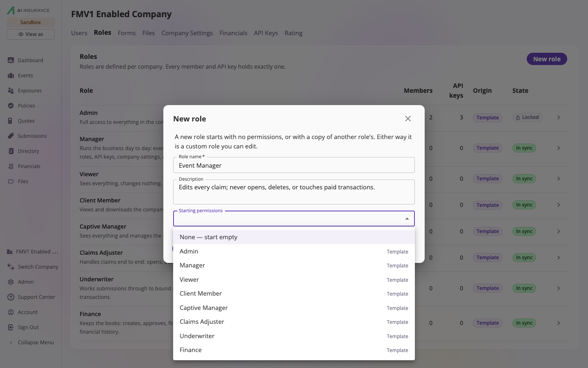
Task: Open the Rating tab
Action: coord(294,33)
